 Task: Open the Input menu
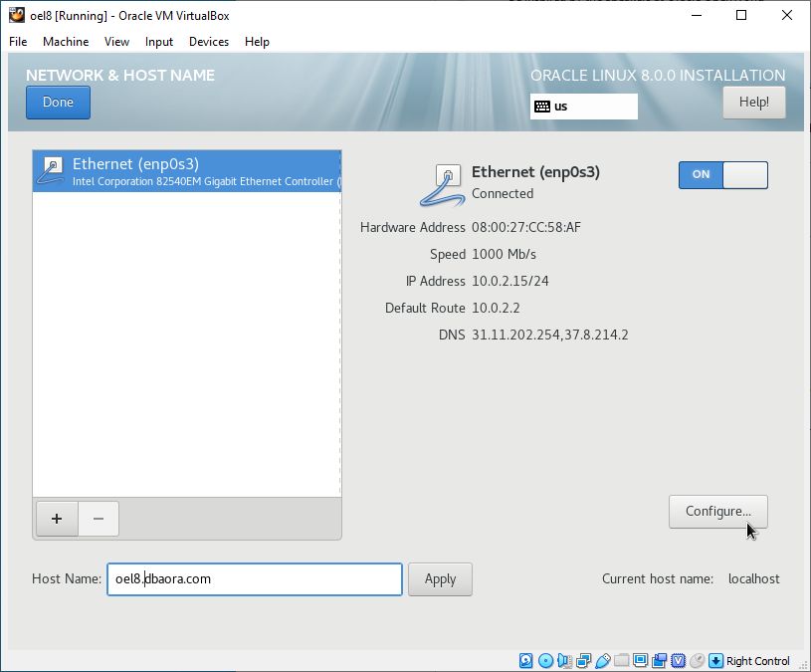pos(159,42)
